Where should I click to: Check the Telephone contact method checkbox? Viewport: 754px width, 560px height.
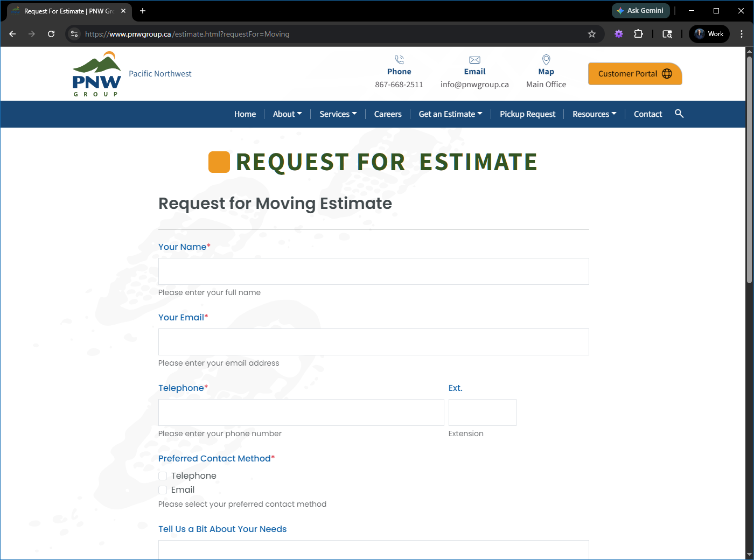[x=163, y=476]
